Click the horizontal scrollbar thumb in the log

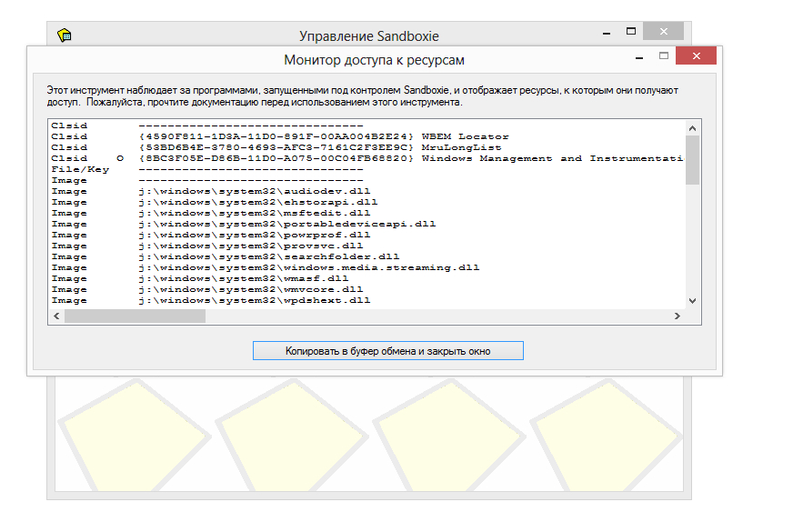[135, 316]
